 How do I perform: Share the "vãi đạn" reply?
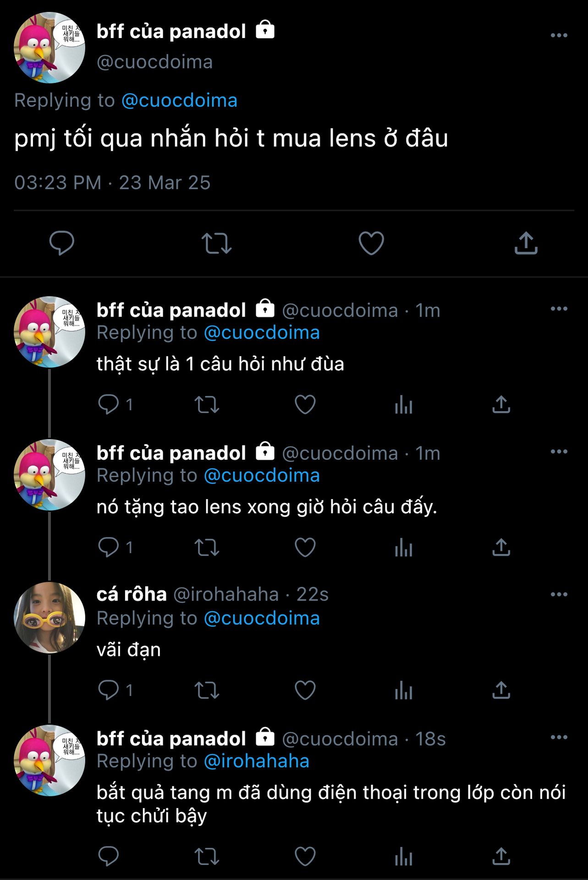click(x=501, y=690)
